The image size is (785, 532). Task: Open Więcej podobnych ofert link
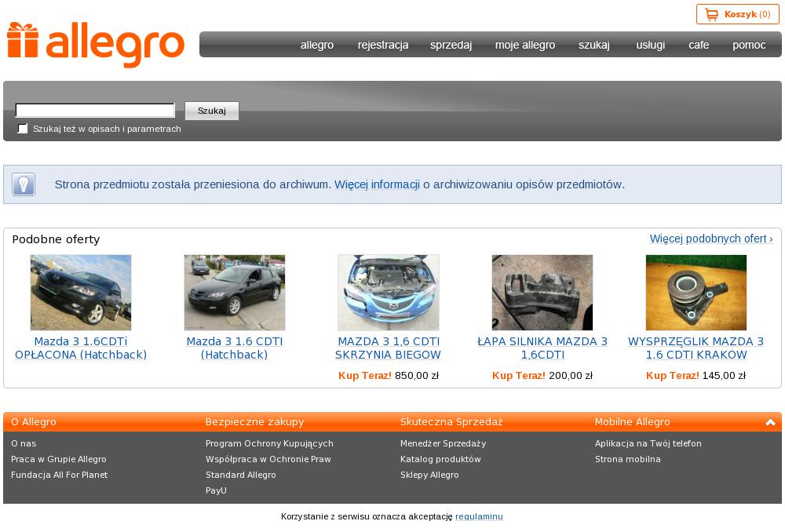tap(711, 239)
